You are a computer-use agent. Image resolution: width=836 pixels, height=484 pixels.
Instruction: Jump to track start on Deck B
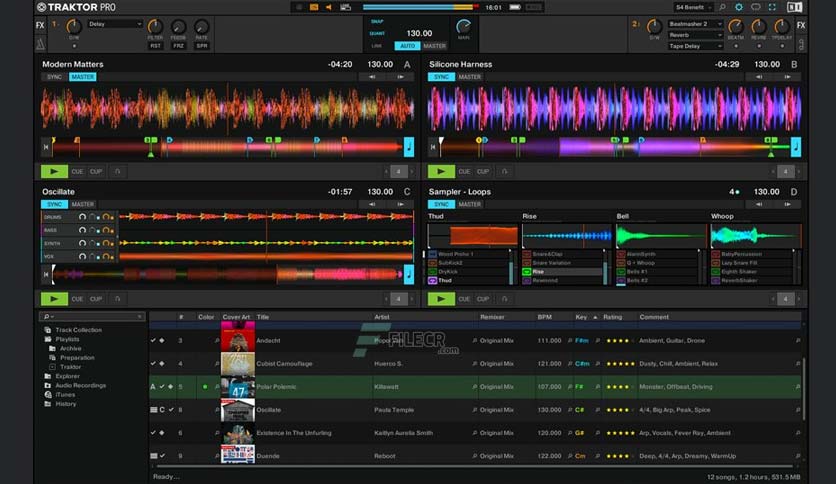click(433, 147)
